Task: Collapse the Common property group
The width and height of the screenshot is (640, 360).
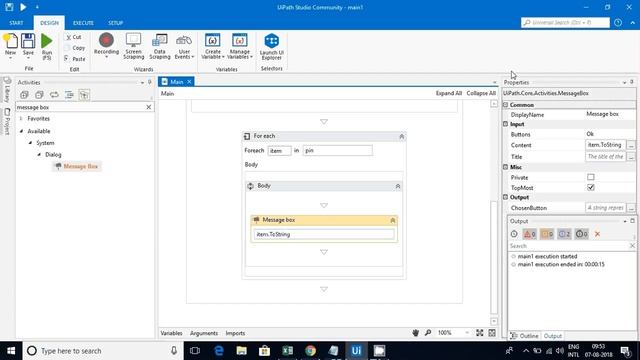Action: (505, 105)
